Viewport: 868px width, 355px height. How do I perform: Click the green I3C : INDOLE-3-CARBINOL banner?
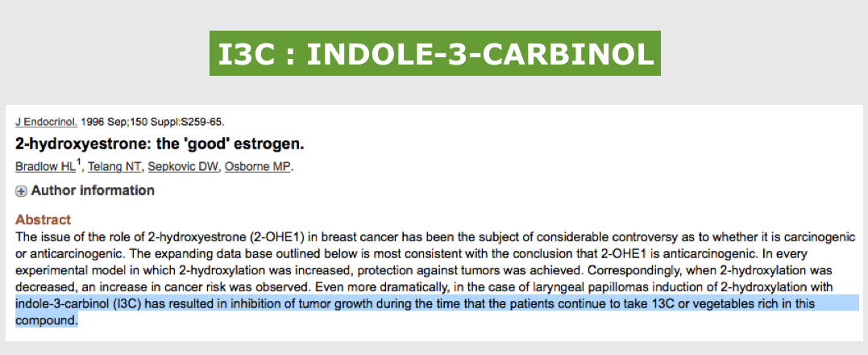[x=435, y=54]
